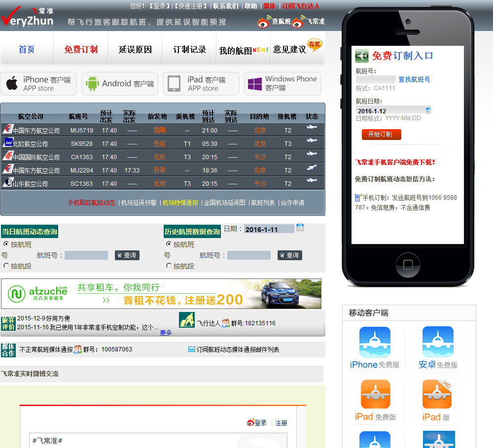Click the Android client robot icon
Screen dimensions: 493x448
tap(92, 84)
